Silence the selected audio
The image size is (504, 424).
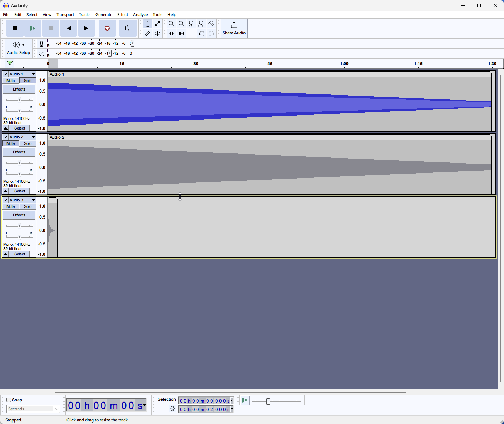tap(182, 33)
